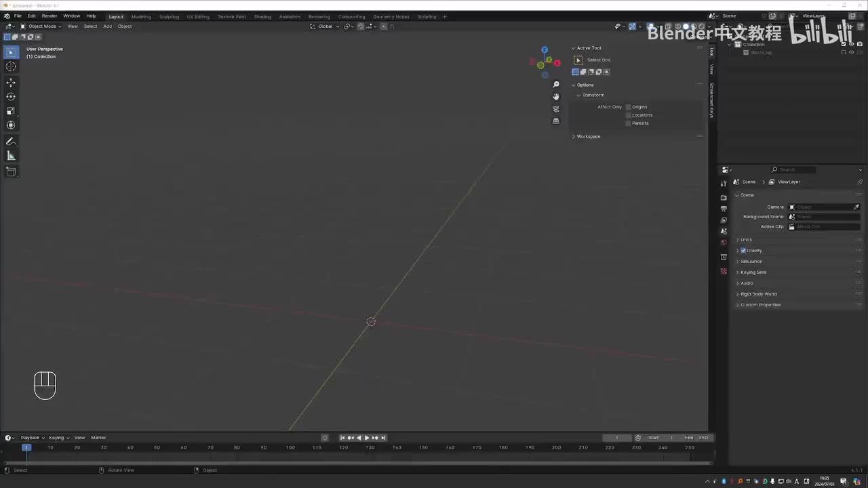This screenshot has width=868, height=488.
Task: Toggle the Gravity checkbox
Action: (x=743, y=250)
